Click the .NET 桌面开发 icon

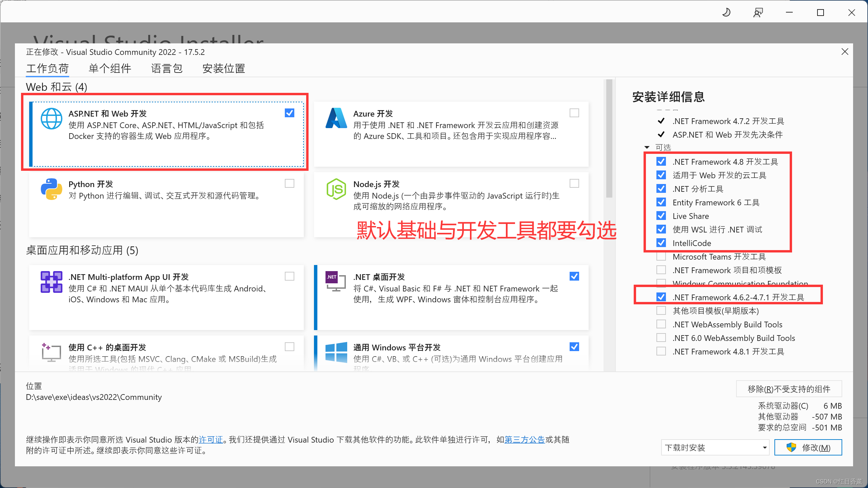pos(335,282)
